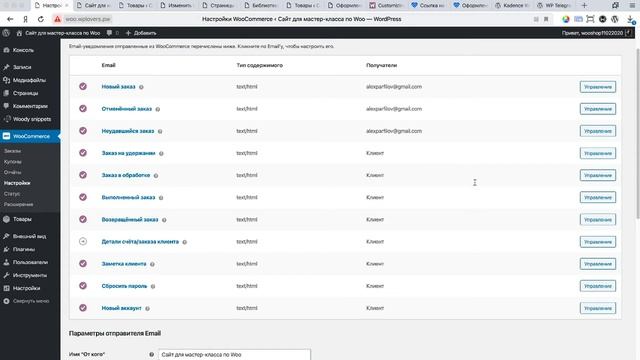Viewport: 640px width, 360px height.
Task: Click the site security warning icon
Action: [x=58, y=19]
